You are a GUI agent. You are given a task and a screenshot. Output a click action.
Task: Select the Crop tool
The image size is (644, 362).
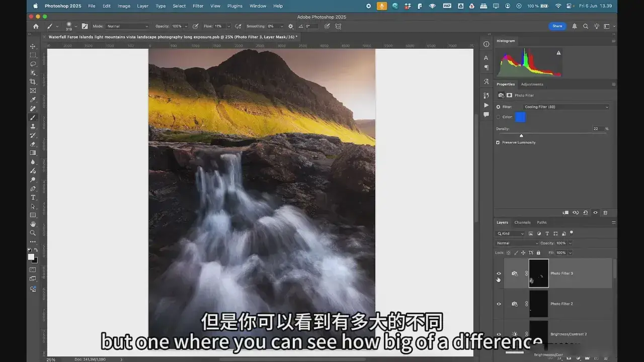pyautogui.click(x=33, y=81)
